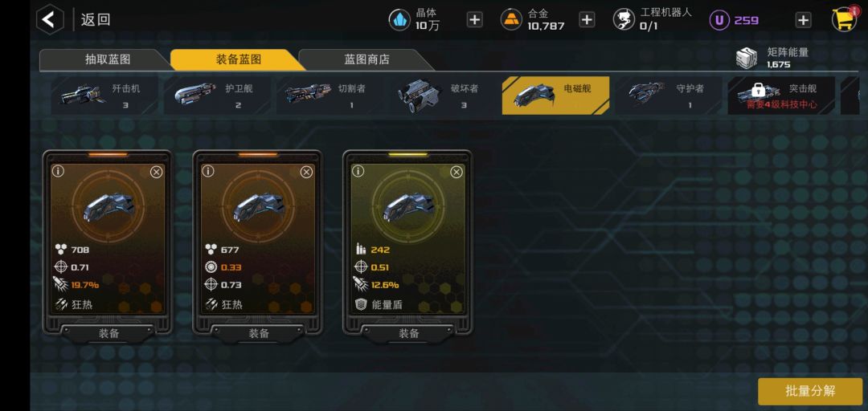Discard yellow 242 blueprint via X

tap(457, 172)
